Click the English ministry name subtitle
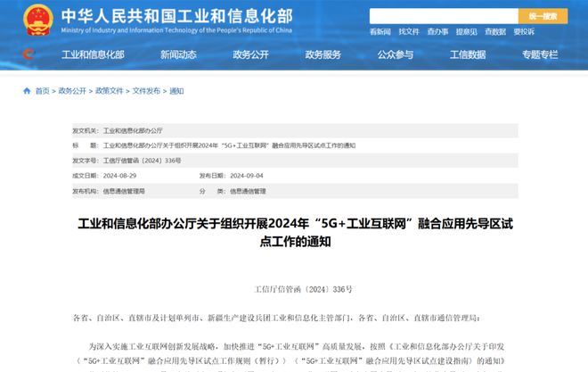 point(176,30)
